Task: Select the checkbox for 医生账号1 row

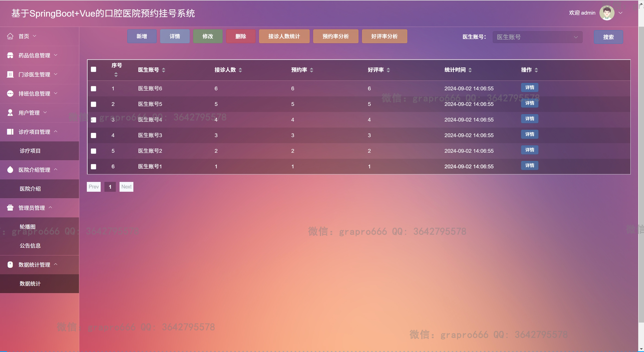Action: coord(93,167)
